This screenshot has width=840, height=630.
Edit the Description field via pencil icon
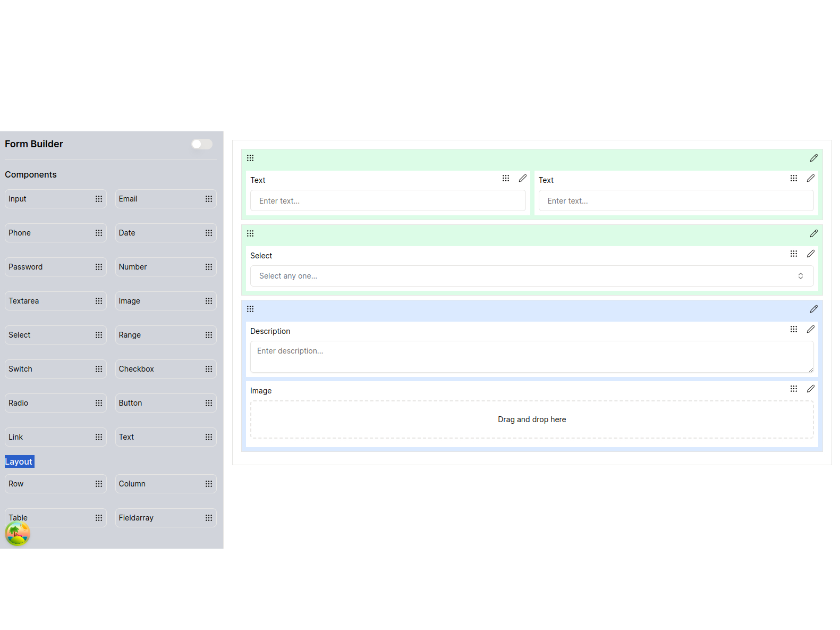(x=811, y=329)
